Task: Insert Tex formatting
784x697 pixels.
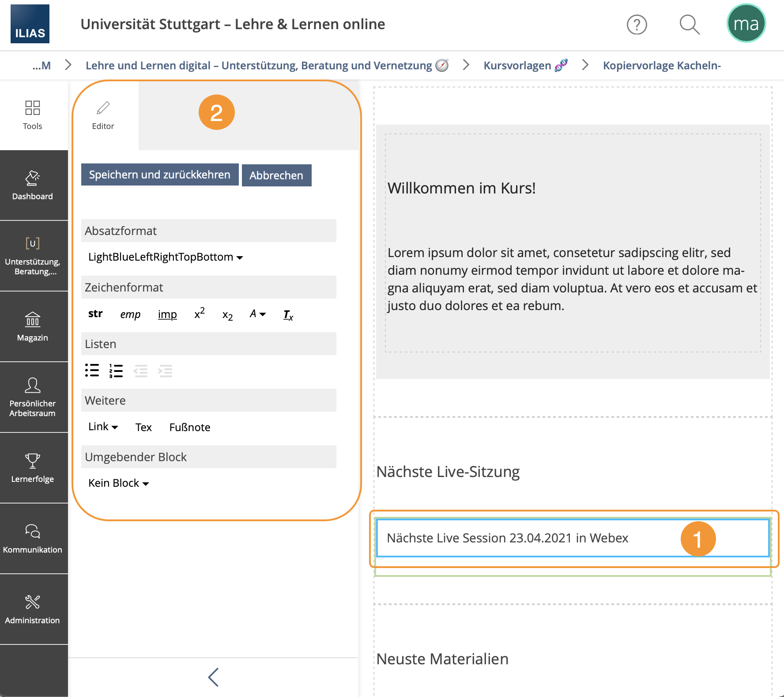Action: coord(143,427)
